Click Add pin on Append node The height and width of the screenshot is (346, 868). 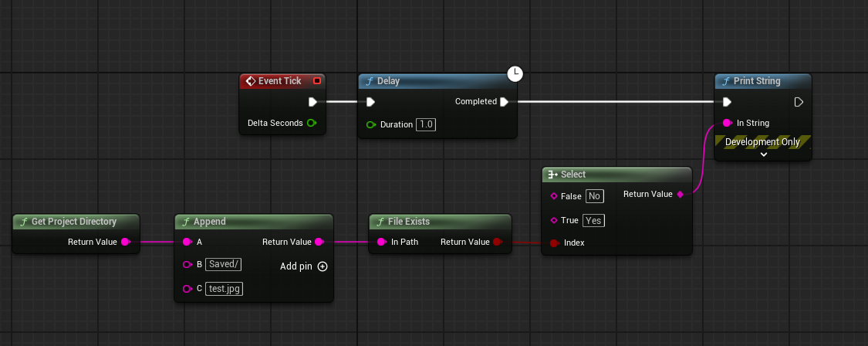[x=322, y=266]
